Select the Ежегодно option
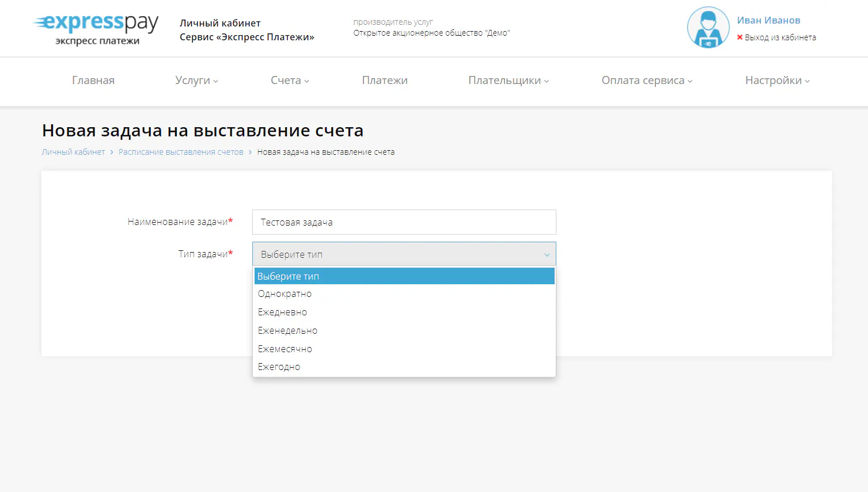The height and width of the screenshot is (492, 868). (x=279, y=367)
